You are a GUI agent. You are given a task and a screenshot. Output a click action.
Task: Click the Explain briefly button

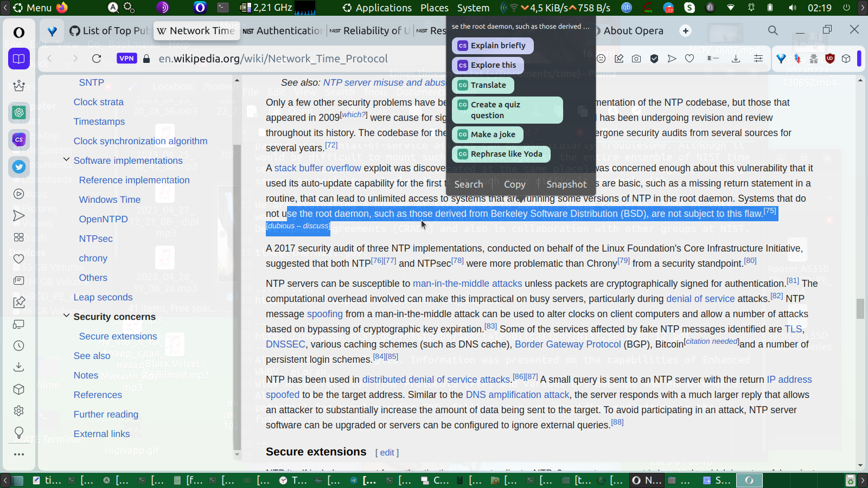point(492,46)
